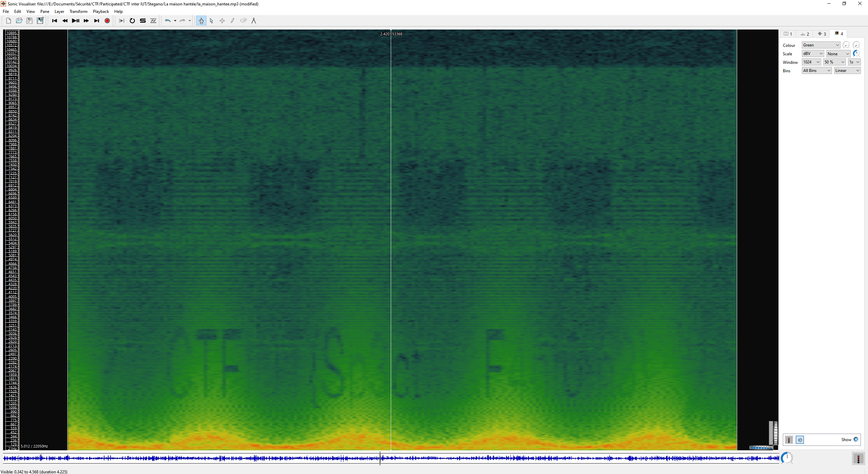Toggle Constrain Playback to Selection

[x=122, y=21]
